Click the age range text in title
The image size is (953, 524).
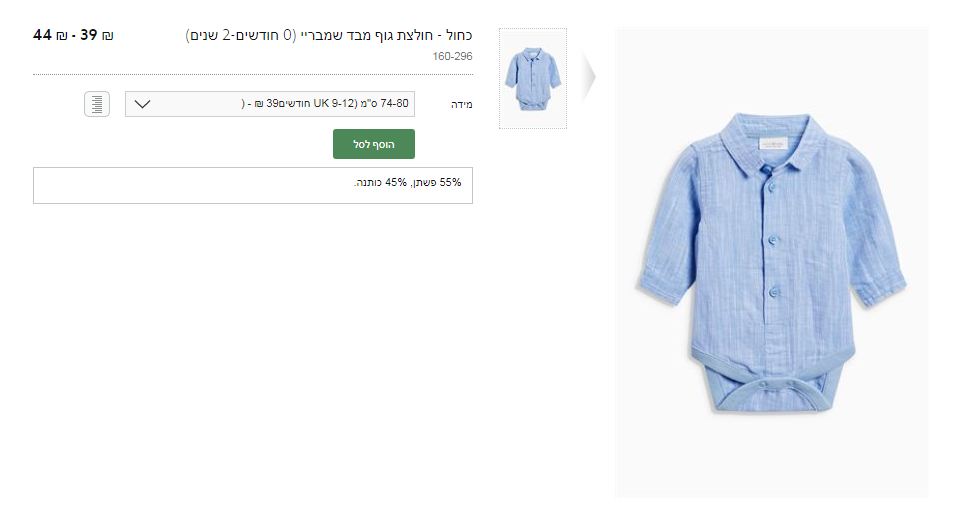coord(241,35)
